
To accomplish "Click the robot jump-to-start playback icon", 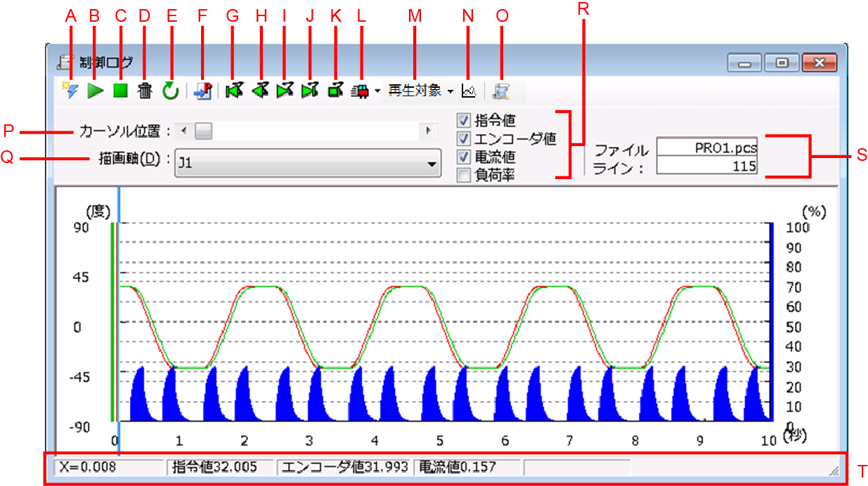I will pos(233,91).
